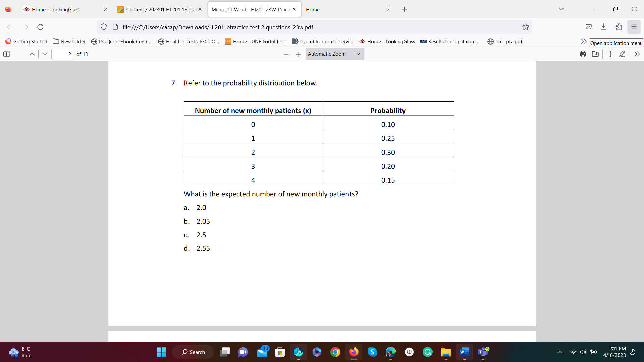The width and height of the screenshot is (644, 362).
Task: Print the PDF document
Action: (x=583, y=54)
